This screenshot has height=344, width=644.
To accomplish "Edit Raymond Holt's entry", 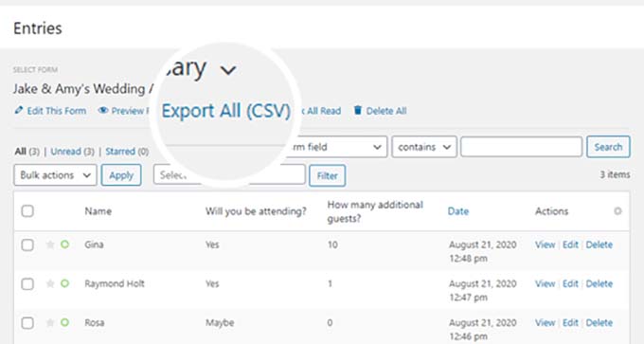I will coord(570,284).
